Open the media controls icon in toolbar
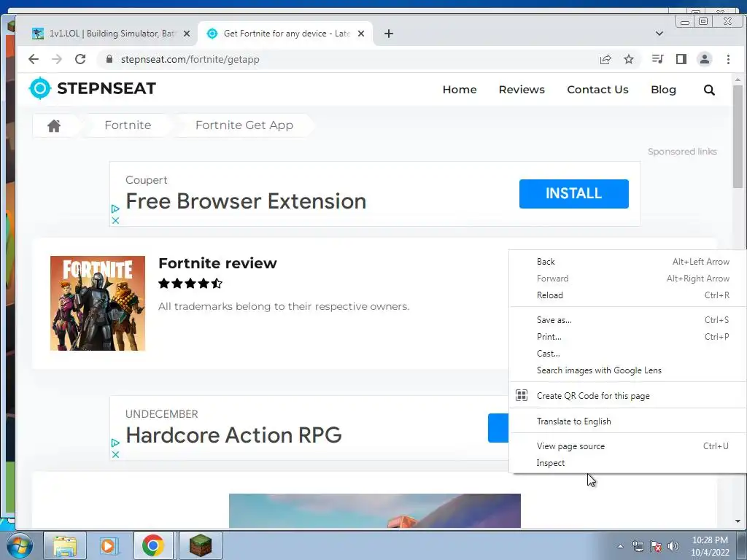Viewport: 747px width, 560px height. point(657,59)
